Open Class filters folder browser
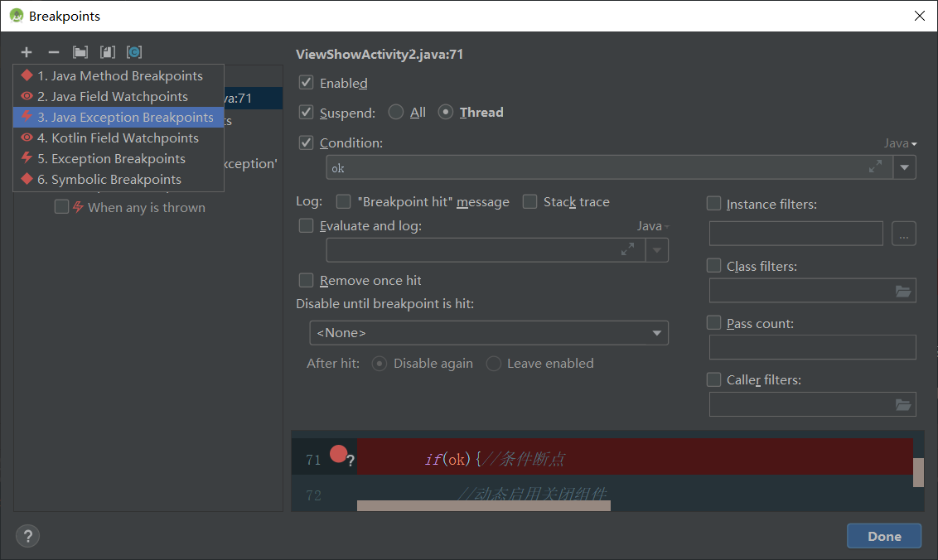Image resolution: width=938 pixels, height=560 pixels. click(902, 292)
